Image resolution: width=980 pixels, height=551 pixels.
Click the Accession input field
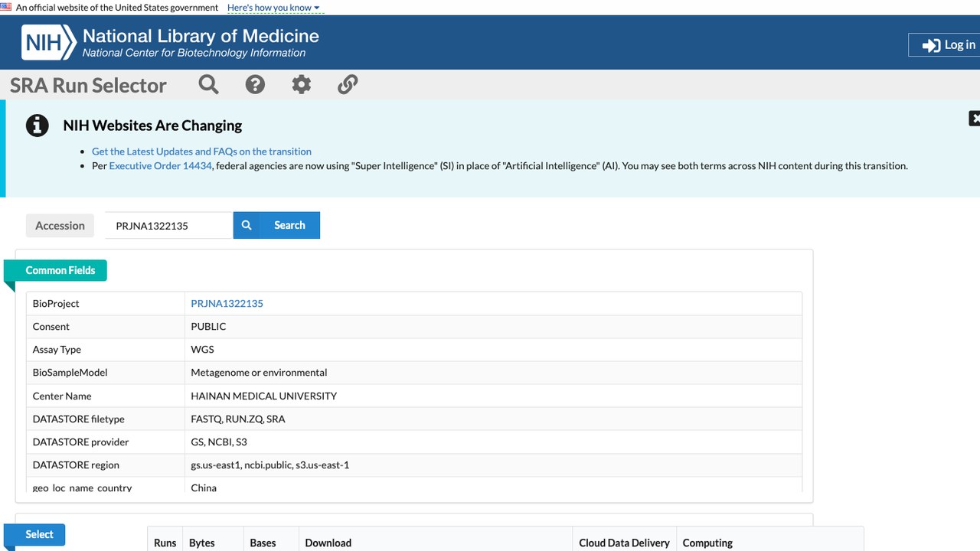click(168, 225)
